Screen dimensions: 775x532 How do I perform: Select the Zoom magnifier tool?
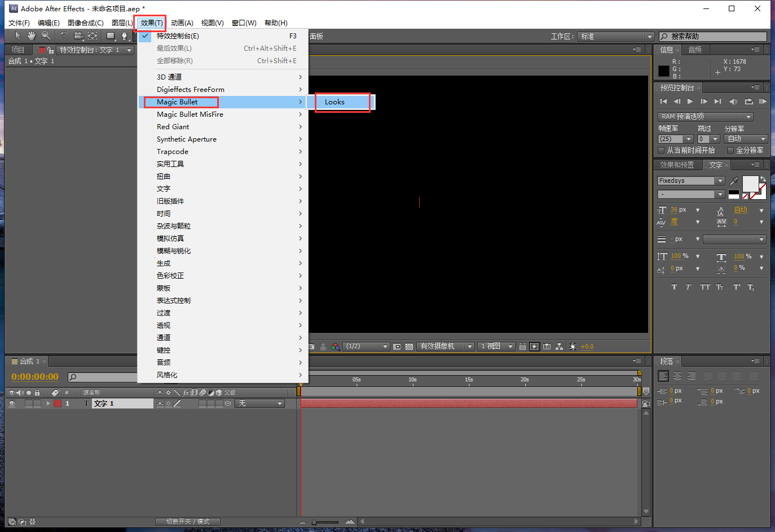tap(46, 36)
